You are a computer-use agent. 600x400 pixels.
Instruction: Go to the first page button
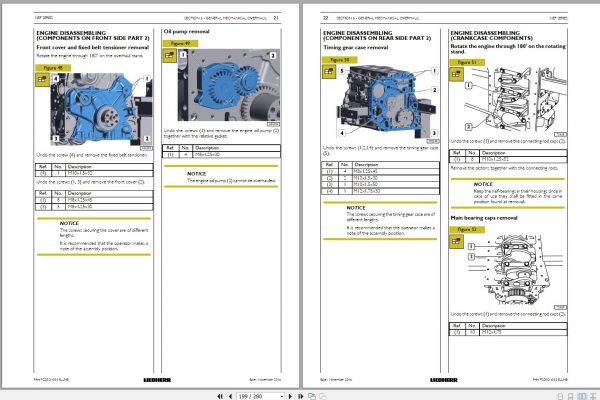(x=220, y=396)
